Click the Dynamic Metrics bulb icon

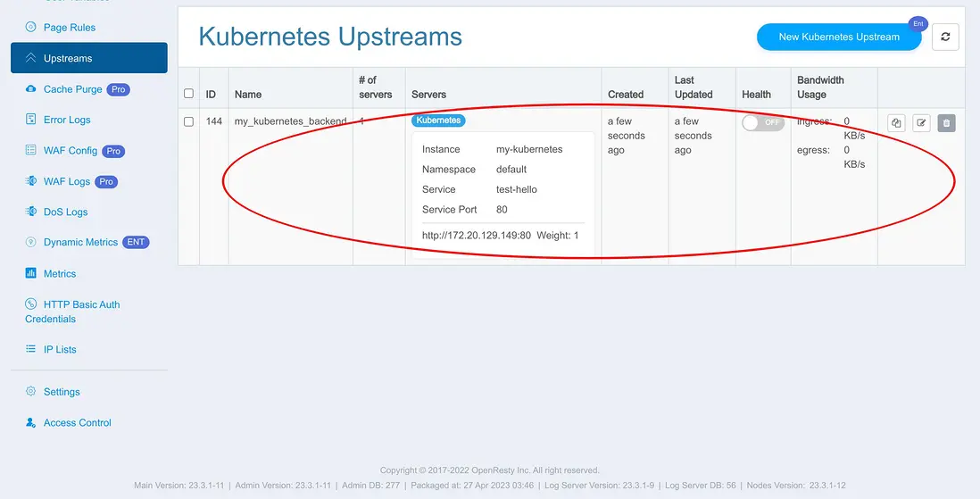[x=30, y=242]
